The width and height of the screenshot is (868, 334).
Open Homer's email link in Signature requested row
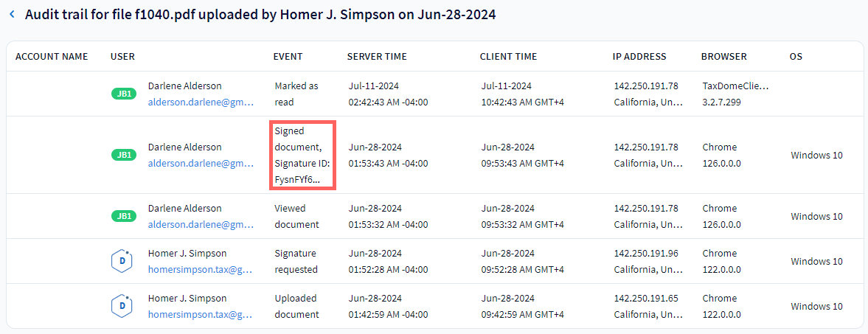(x=201, y=269)
